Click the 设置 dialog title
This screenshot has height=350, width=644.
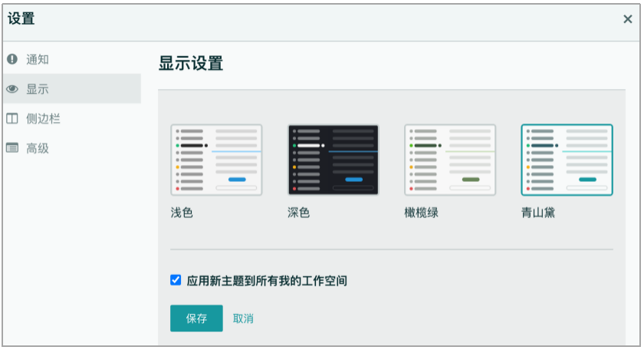click(x=21, y=18)
